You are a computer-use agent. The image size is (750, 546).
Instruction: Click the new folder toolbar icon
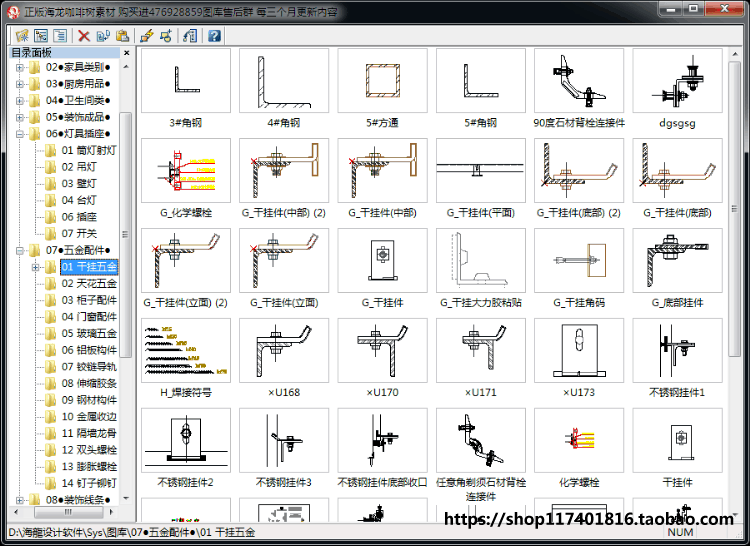pyautogui.click(x=22, y=35)
